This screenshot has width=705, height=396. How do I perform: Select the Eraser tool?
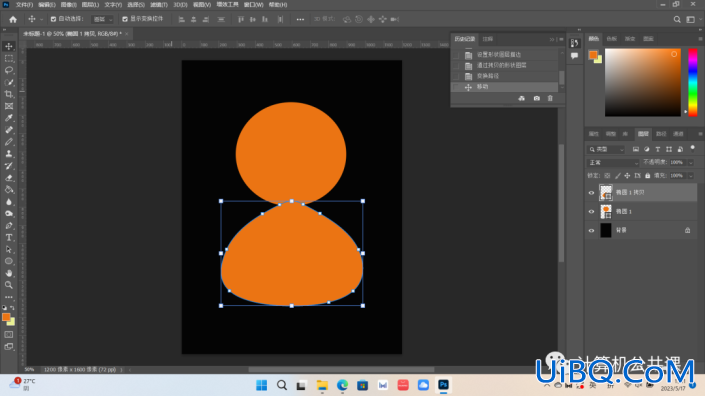point(9,178)
